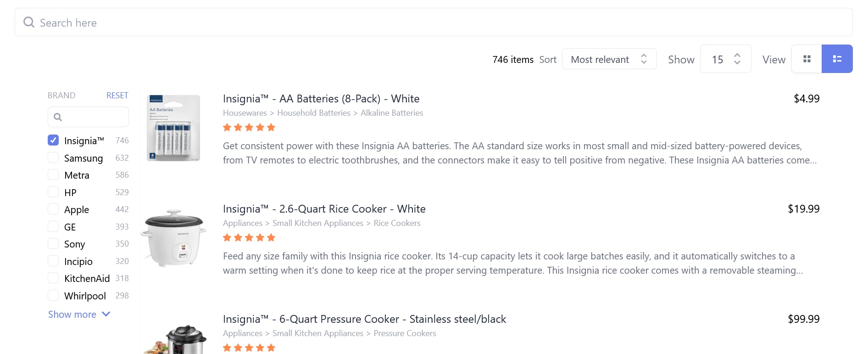The width and height of the screenshot is (868, 354).
Task: Click the brand filter search magnifier icon
Action: tap(58, 117)
